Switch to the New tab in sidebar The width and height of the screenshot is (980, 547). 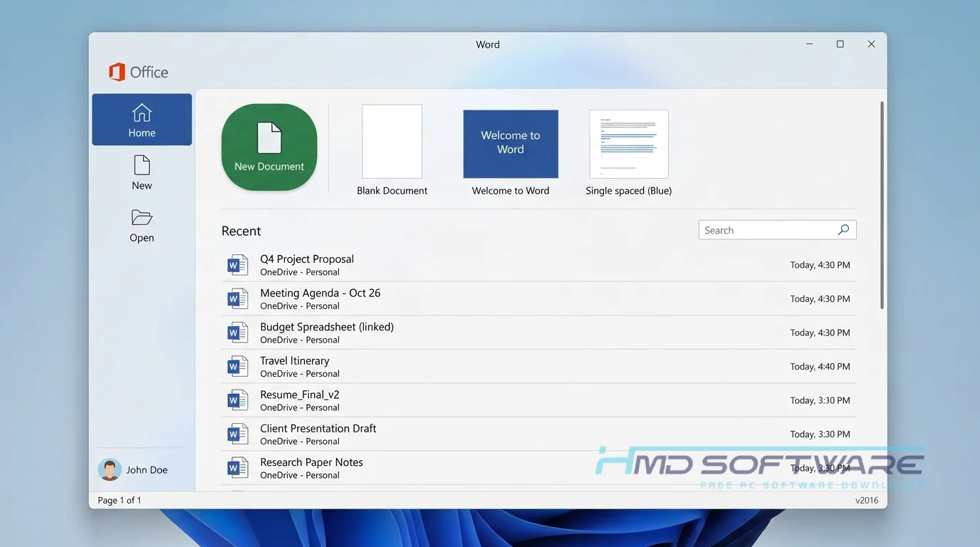(142, 173)
